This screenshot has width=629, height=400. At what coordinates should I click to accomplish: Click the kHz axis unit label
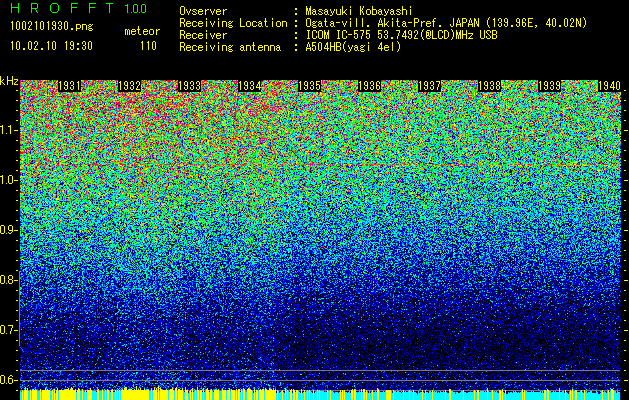pyautogui.click(x=9, y=81)
